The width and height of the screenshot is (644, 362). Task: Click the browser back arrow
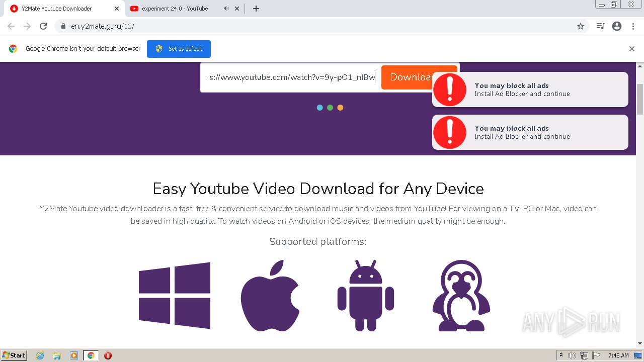(x=11, y=26)
